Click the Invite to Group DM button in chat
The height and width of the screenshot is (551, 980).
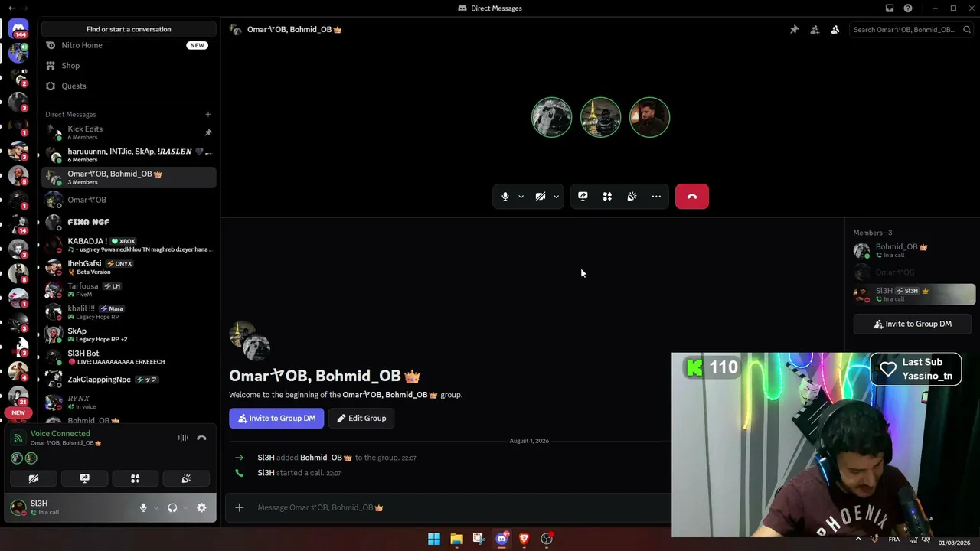[x=276, y=419]
